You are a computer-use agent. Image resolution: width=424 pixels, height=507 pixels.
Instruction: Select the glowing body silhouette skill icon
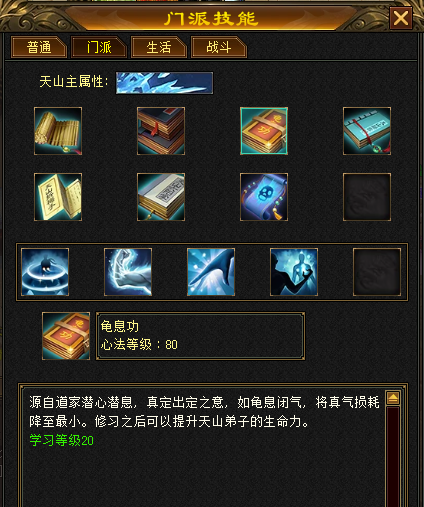tap(294, 272)
